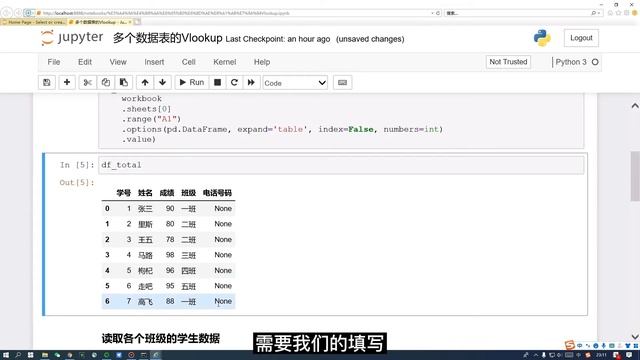Image resolution: width=640 pixels, height=360 pixels.
Task: Paste cells below icon
Action: tap(123, 82)
